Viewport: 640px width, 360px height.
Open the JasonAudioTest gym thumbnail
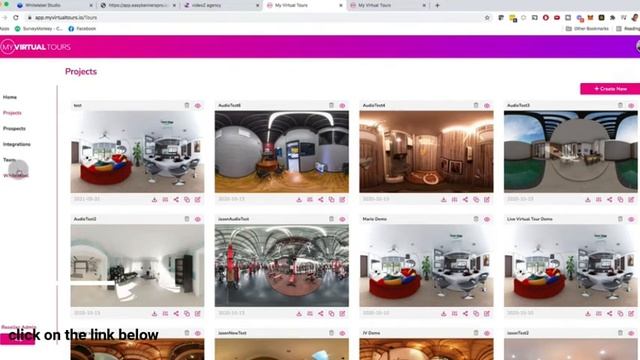(x=282, y=266)
